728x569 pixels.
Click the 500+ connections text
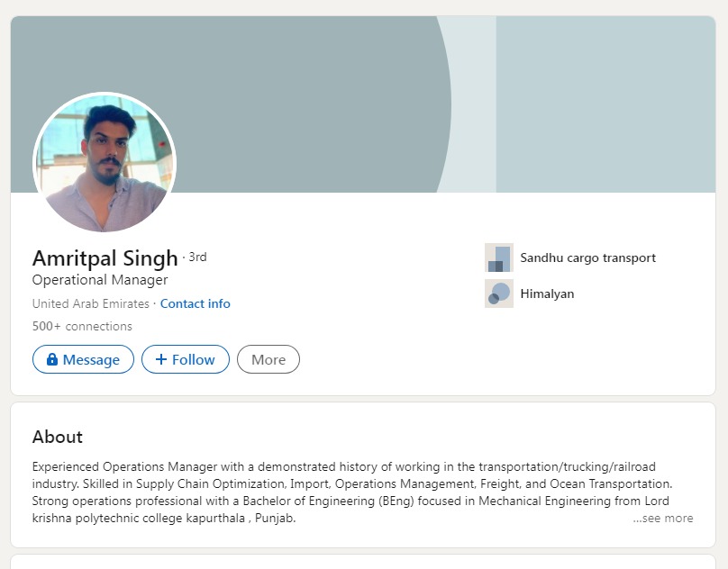tap(82, 326)
